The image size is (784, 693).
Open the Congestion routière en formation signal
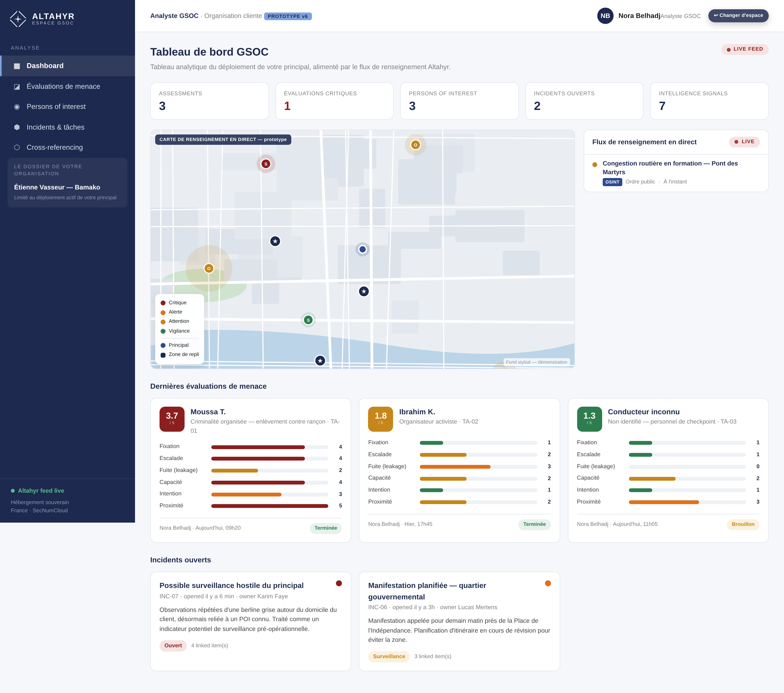[x=670, y=168]
